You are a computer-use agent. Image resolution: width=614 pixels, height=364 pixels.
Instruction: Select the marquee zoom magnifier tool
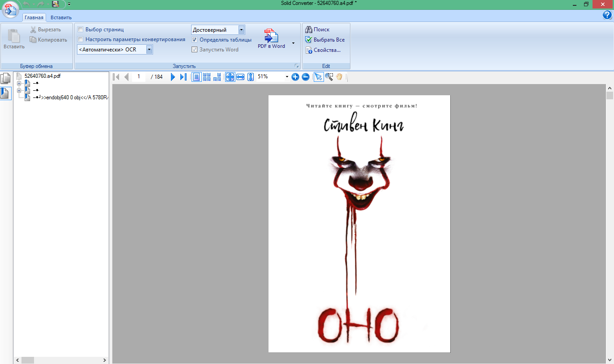point(329,77)
